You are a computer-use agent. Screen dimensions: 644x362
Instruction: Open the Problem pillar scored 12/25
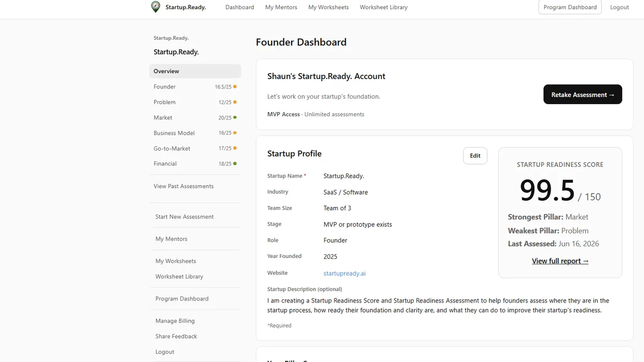(195, 102)
